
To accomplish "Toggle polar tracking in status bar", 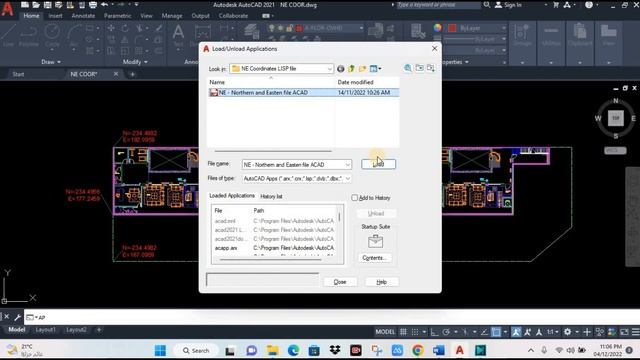I will pyautogui.click(x=446, y=332).
